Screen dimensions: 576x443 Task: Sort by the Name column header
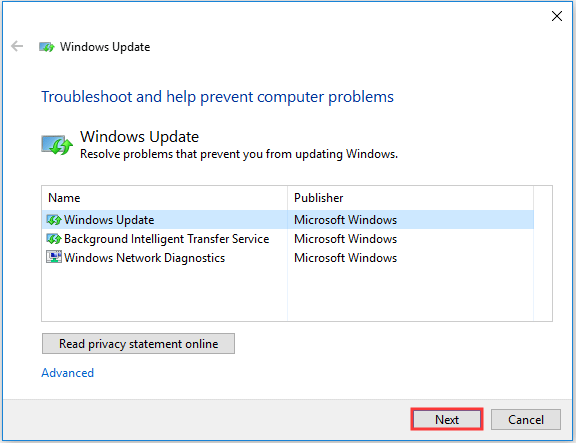pos(165,198)
